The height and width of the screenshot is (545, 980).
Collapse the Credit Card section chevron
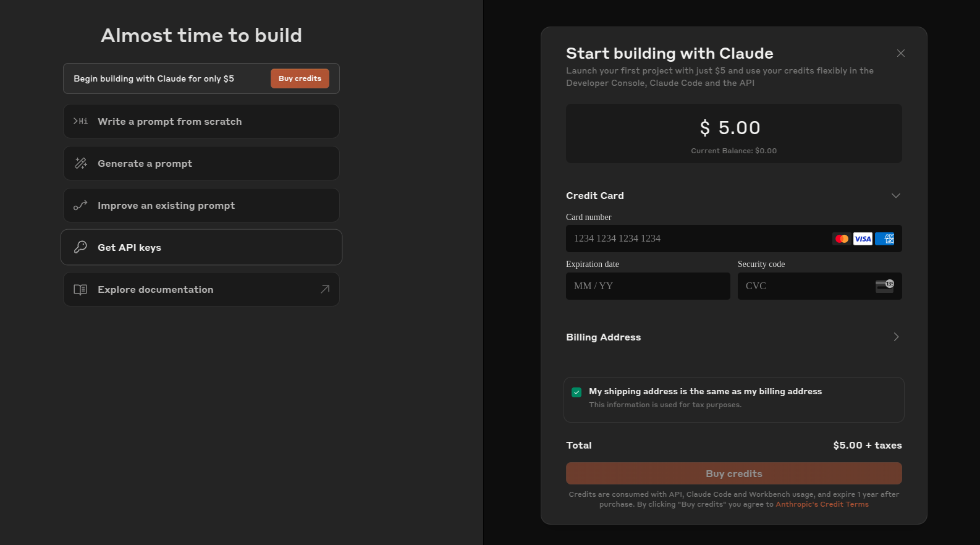coord(895,196)
